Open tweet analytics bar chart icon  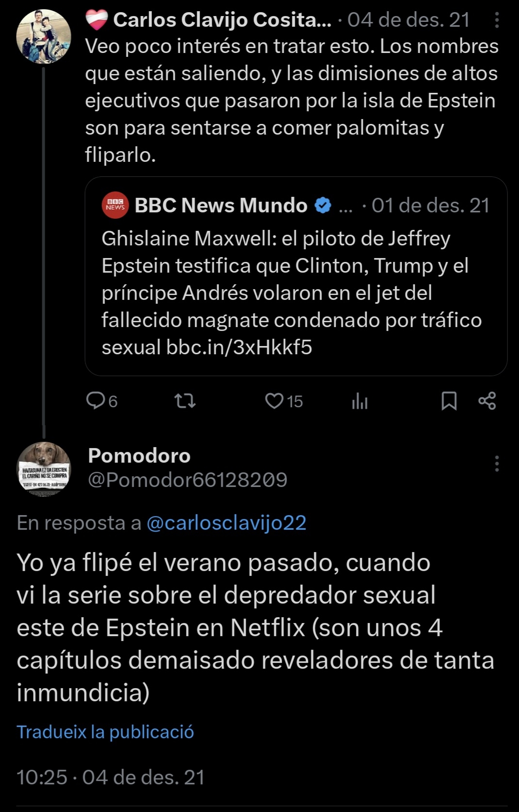pos(360,401)
